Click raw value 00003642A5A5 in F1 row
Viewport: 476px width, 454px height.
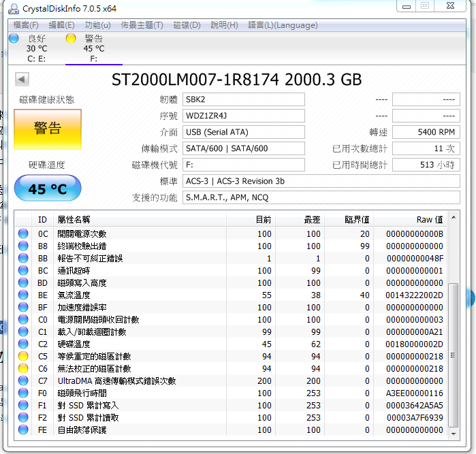coord(415,406)
